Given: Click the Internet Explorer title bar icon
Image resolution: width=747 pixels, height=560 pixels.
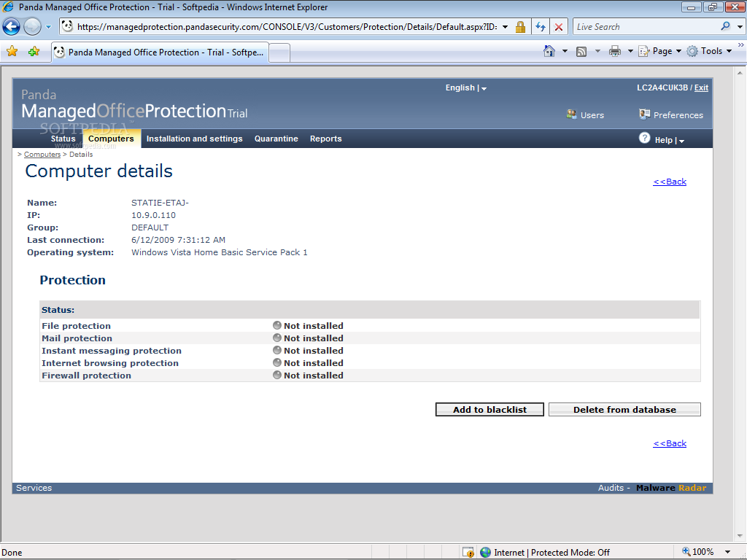Looking at the screenshot, I should point(7,7).
